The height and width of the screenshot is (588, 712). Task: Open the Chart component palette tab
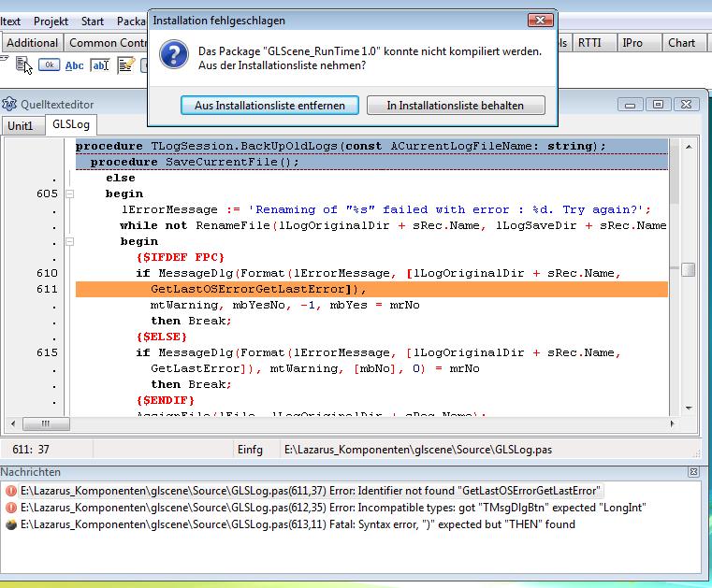681,42
